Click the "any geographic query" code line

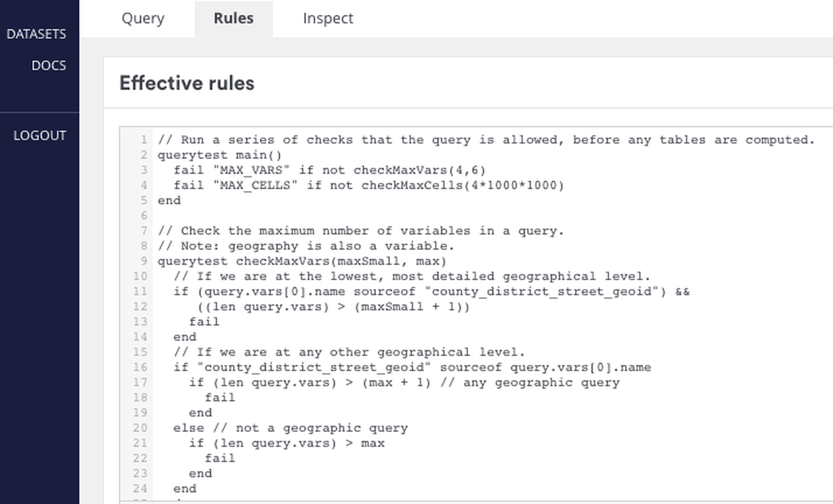coord(404,382)
